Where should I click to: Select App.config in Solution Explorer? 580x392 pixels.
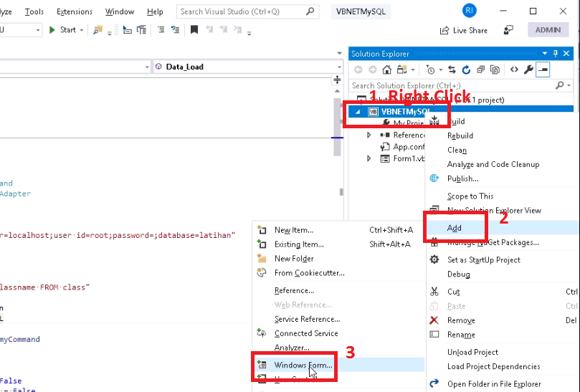[402, 147]
